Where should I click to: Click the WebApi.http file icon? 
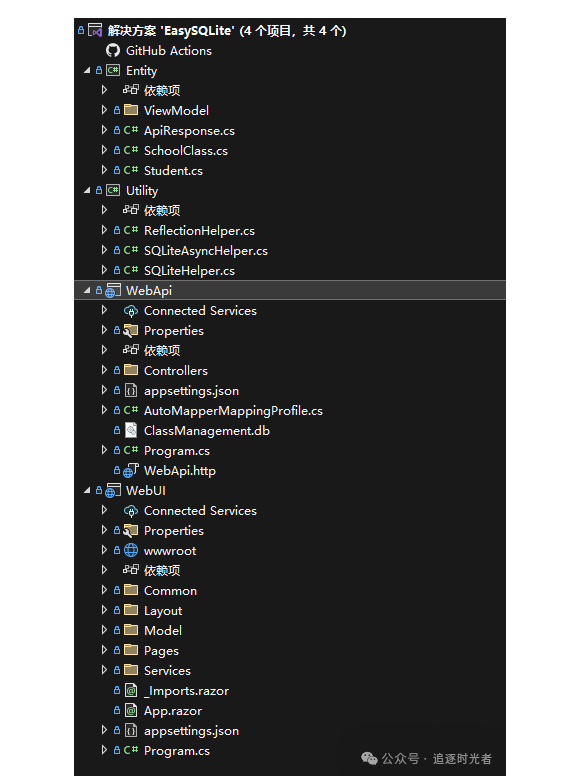pos(130,470)
